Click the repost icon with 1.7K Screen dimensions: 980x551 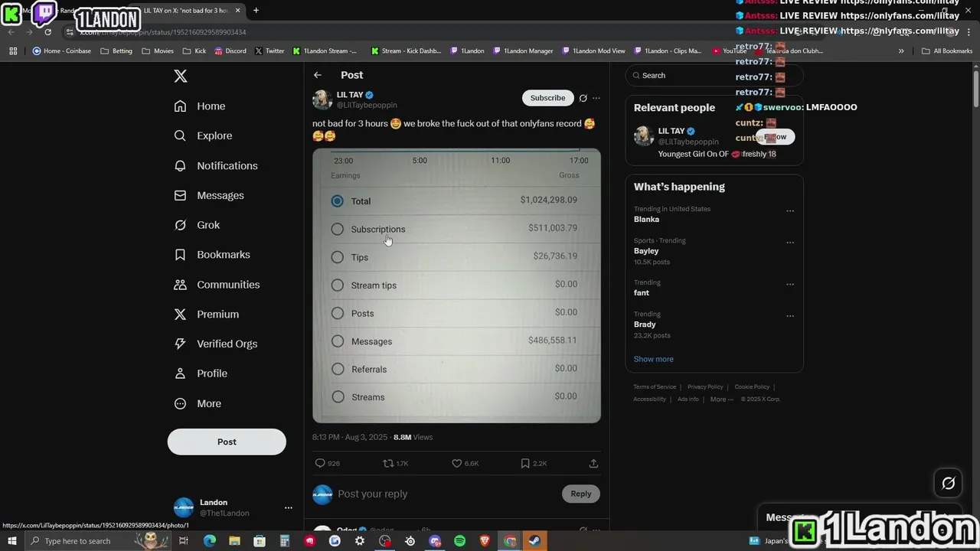tap(388, 463)
